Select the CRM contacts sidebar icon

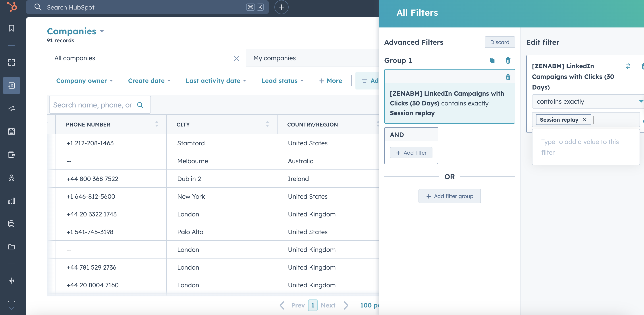pos(11,85)
